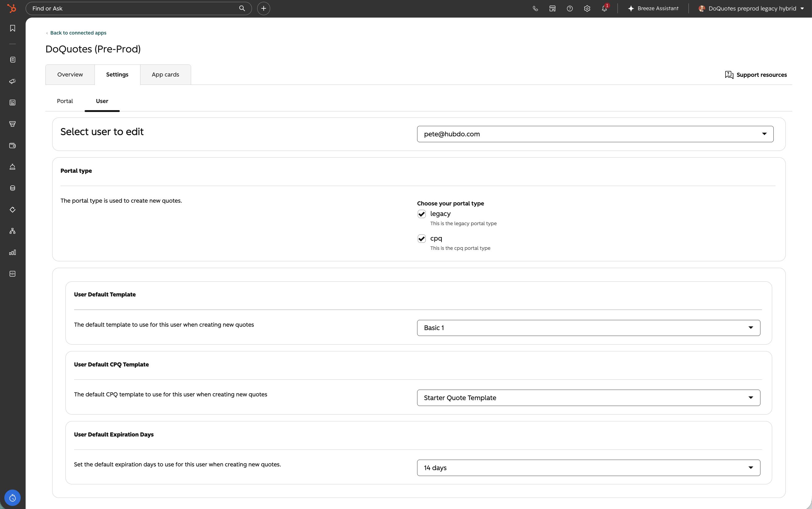
Task: Open the pete@hubdo.com user dropdown
Action: [x=595, y=134]
